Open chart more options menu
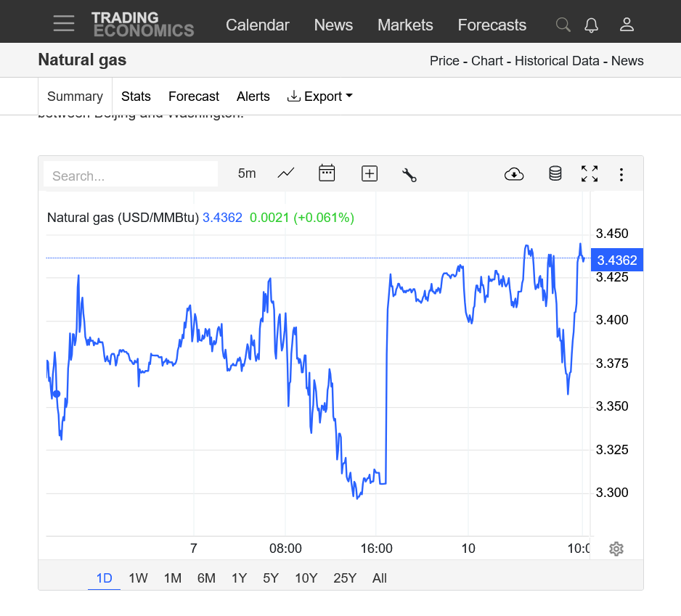This screenshot has width=681, height=616. (x=621, y=175)
